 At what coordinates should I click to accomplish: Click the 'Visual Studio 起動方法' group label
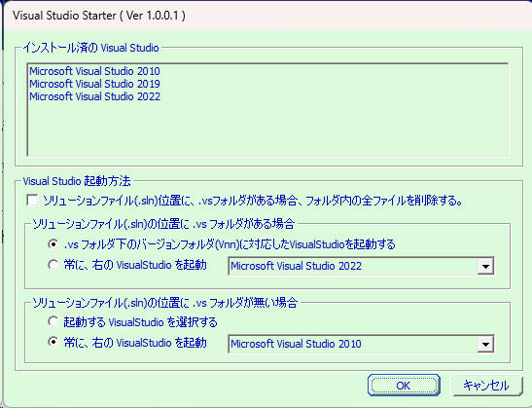(x=77, y=181)
